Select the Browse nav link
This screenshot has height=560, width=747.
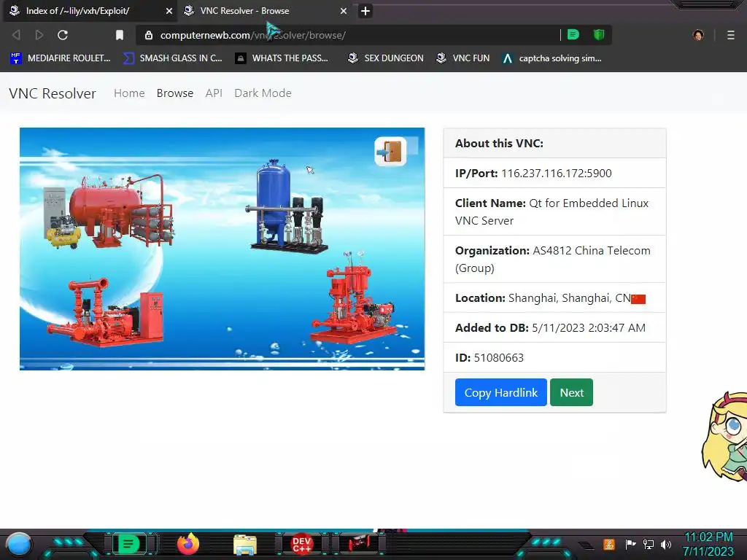coord(175,93)
